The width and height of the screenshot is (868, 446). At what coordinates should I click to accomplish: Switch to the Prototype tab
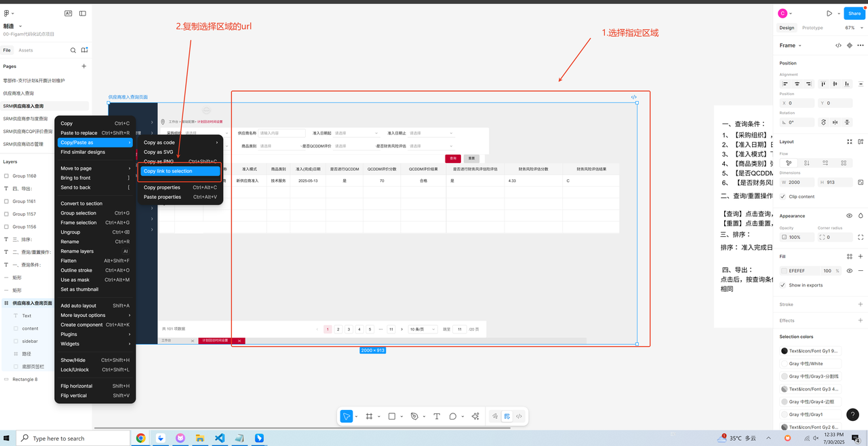pyautogui.click(x=812, y=28)
